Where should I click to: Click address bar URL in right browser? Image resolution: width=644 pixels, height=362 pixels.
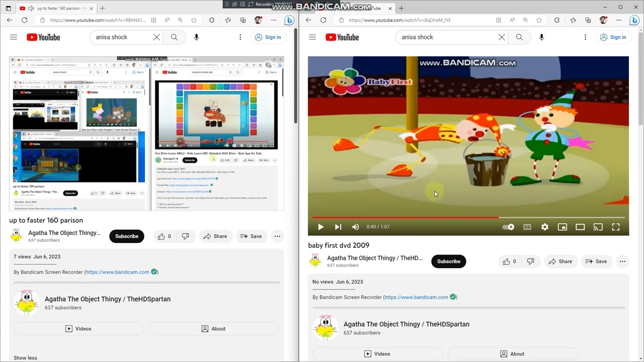[x=400, y=20]
